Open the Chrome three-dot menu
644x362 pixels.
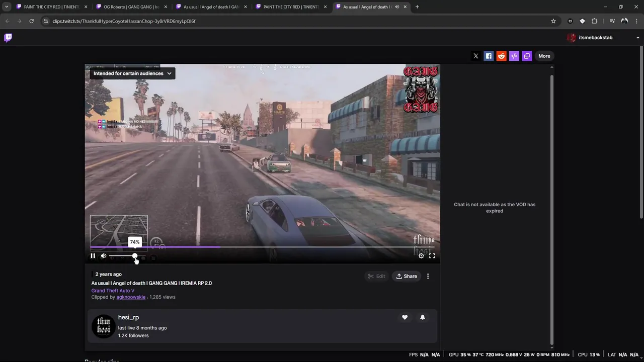click(637, 21)
